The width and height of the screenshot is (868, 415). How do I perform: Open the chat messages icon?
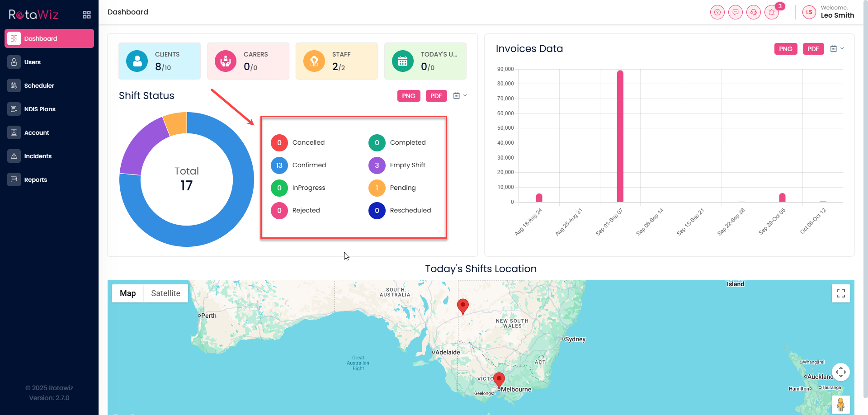point(735,12)
